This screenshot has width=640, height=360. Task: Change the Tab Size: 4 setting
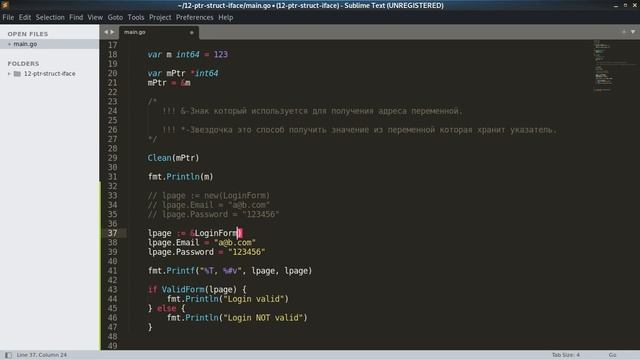point(566,355)
